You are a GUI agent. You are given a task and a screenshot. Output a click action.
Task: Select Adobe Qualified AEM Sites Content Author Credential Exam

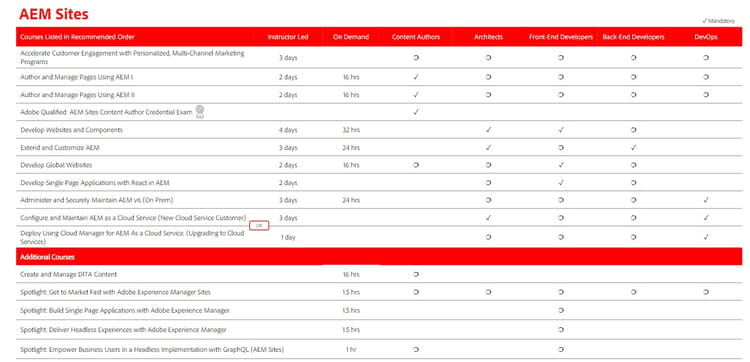click(x=106, y=112)
